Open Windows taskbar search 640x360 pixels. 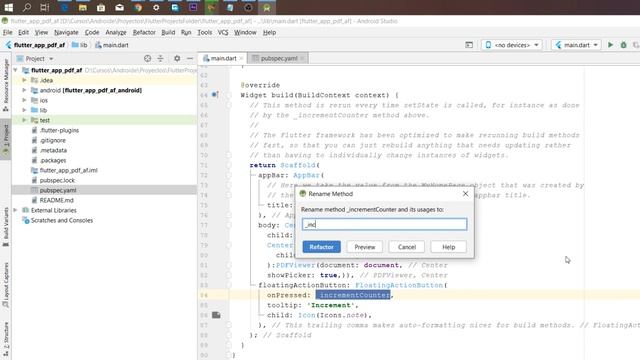(27, 7)
